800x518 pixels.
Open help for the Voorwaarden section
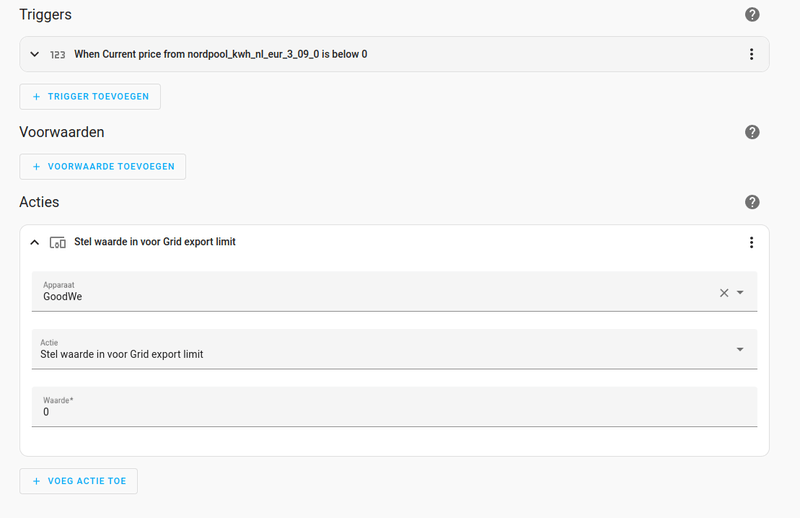[x=752, y=132]
